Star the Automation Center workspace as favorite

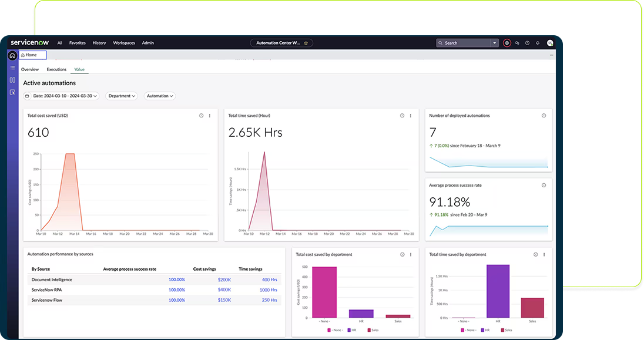coord(306,43)
